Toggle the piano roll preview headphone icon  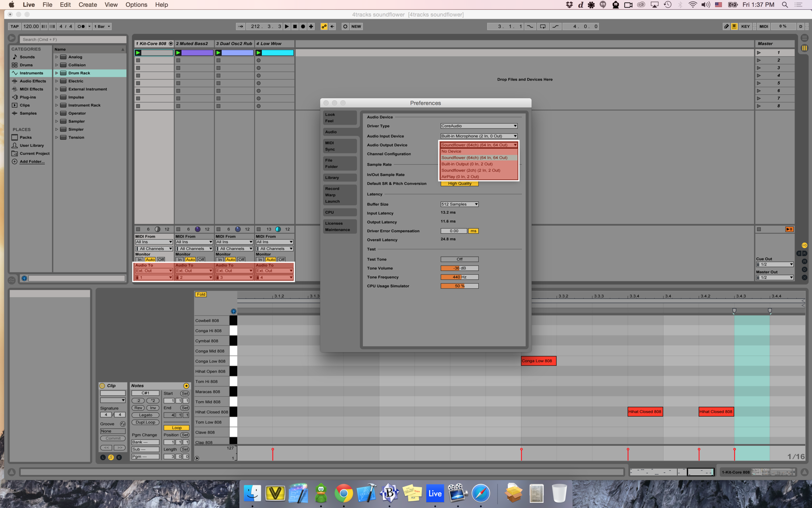tap(234, 311)
